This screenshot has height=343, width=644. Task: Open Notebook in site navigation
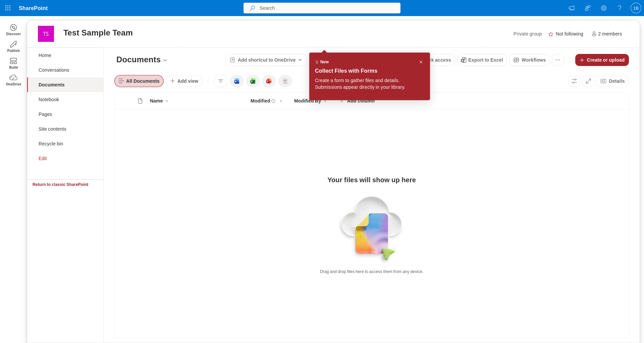click(x=65, y=99)
